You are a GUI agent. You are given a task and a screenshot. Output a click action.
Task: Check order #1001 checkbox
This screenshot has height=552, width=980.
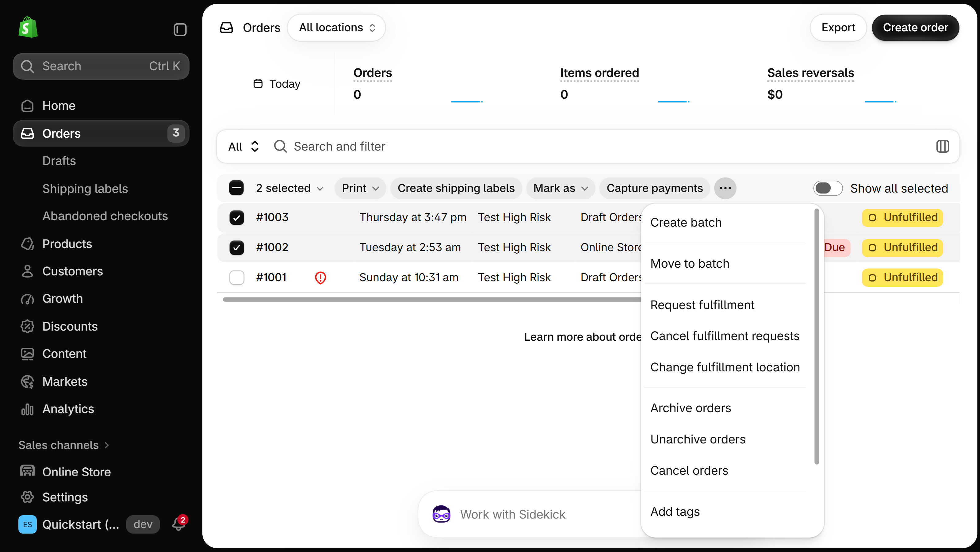click(x=237, y=278)
